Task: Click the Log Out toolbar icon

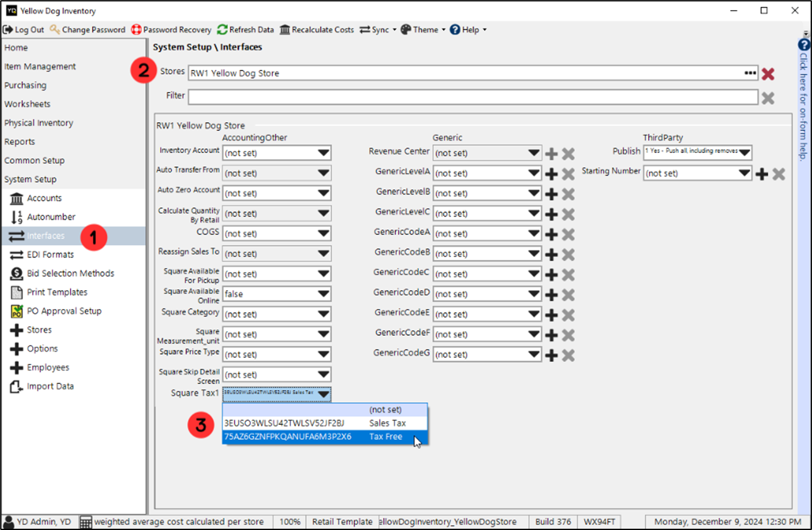Action: 8,30
